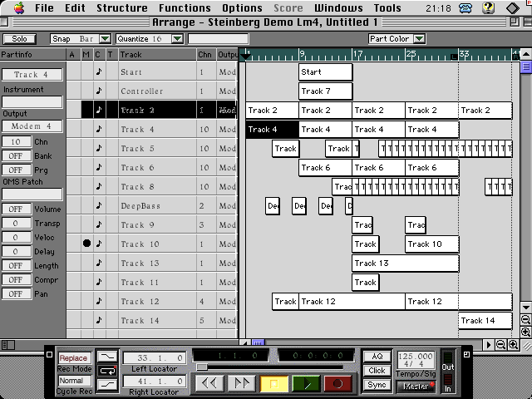532x399 pixels.
Task: Open the Help question mark menu
Action: 488,7
